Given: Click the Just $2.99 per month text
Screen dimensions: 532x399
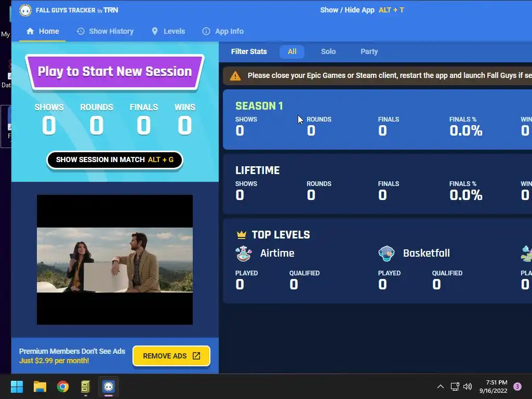Looking at the screenshot, I should (54, 361).
